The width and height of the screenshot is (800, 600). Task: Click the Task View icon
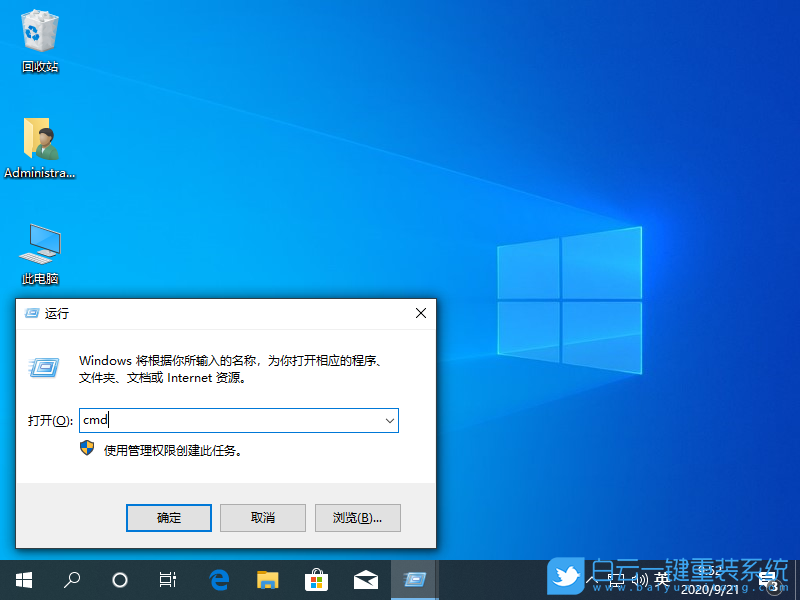click(x=166, y=579)
